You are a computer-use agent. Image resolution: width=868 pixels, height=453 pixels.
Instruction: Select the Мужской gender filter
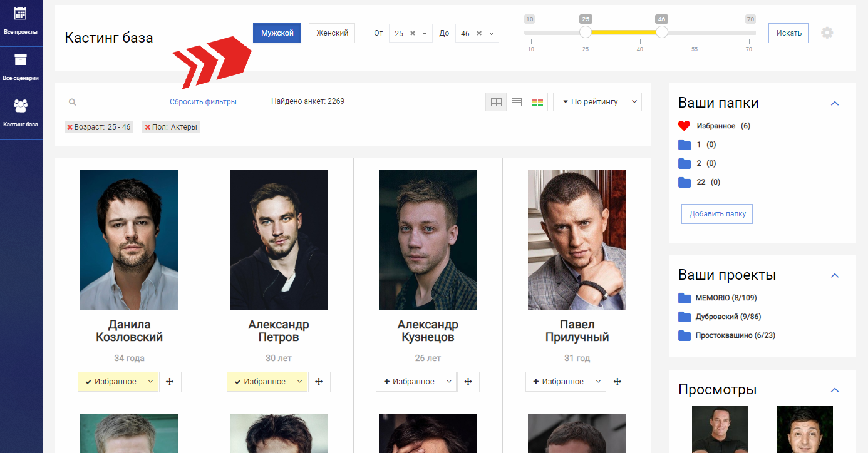277,33
